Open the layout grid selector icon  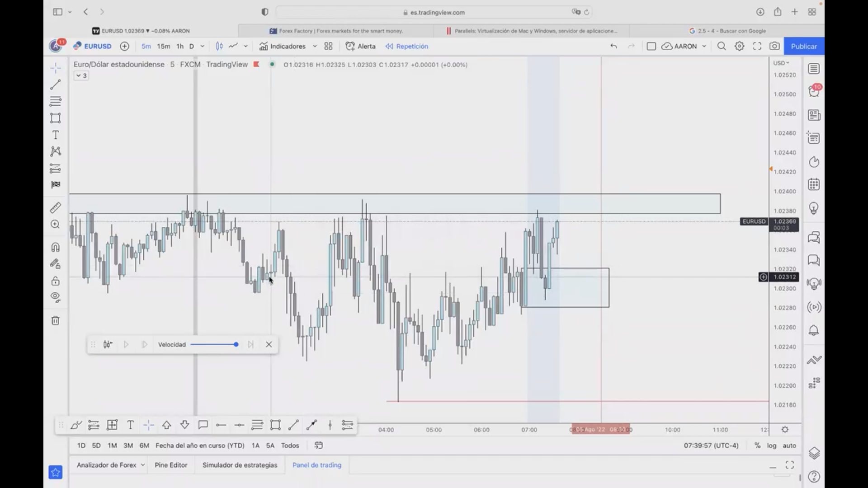pyautogui.click(x=329, y=46)
